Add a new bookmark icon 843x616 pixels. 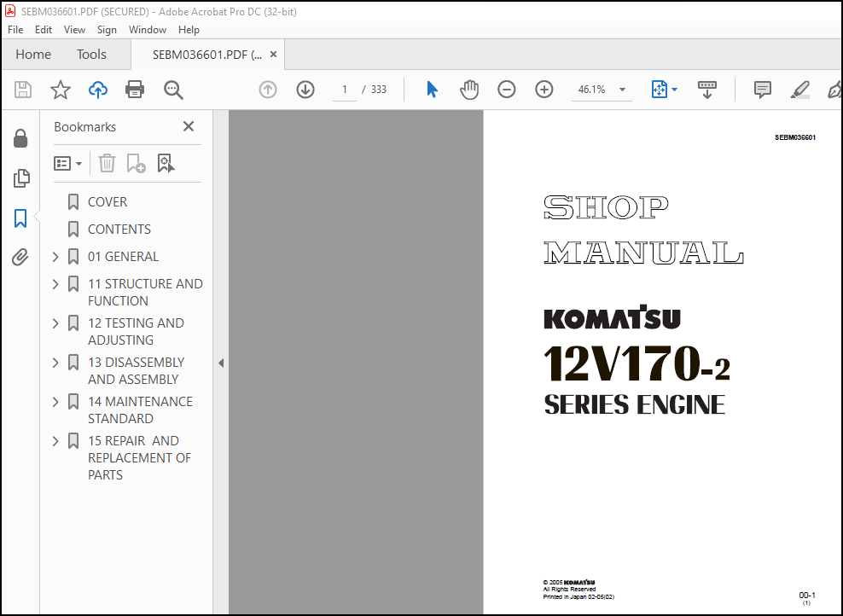[136, 163]
